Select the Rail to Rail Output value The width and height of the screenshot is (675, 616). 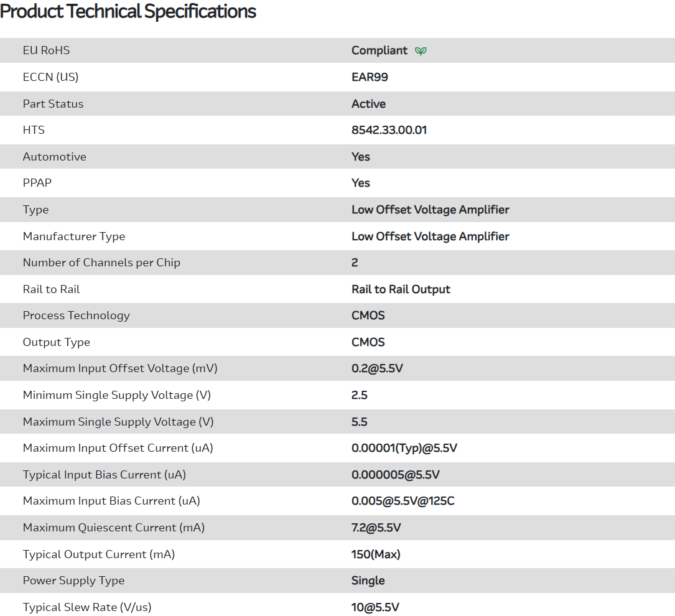click(401, 289)
